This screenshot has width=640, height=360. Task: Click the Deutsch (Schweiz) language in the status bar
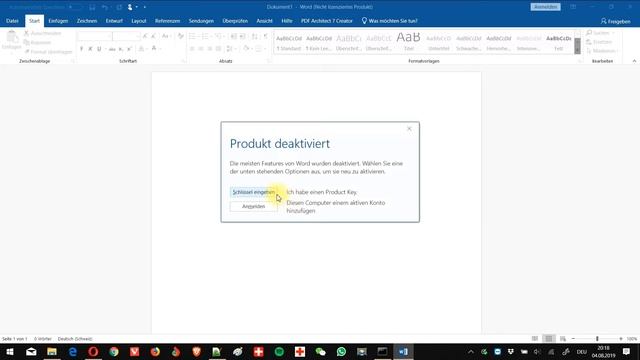(75, 339)
